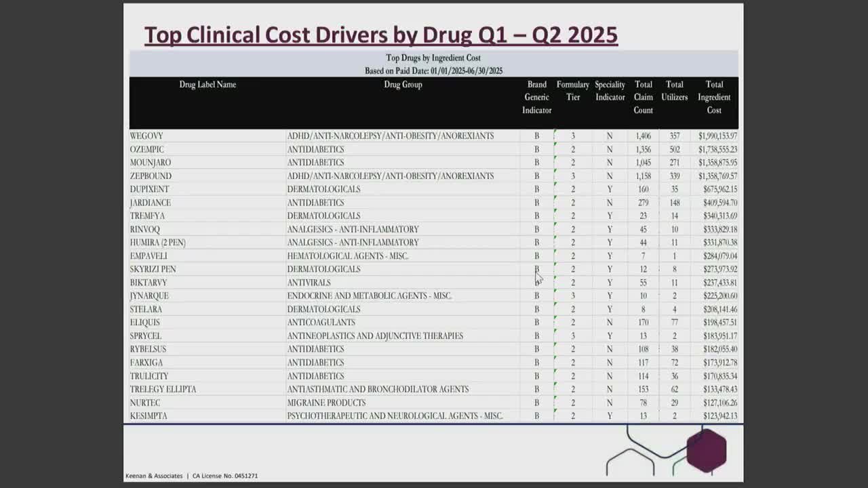This screenshot has height=488, width=868.
Task: Click KESIMPTA's ingredient cost $123,942.13
Action: 719,416
